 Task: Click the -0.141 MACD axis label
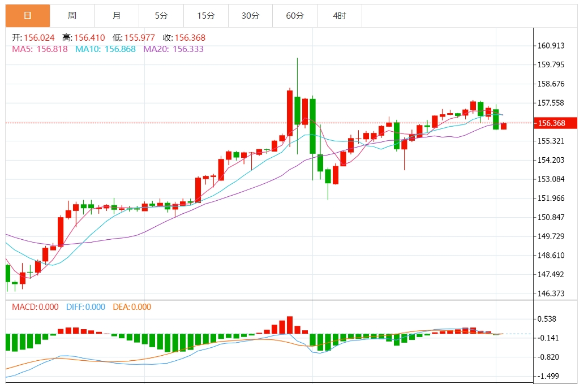(548, 338)
